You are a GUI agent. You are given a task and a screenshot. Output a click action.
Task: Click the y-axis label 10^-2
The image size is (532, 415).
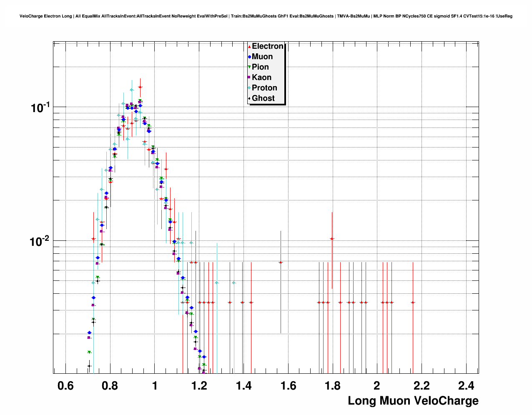pyautogui.click(x=40, y=241)
